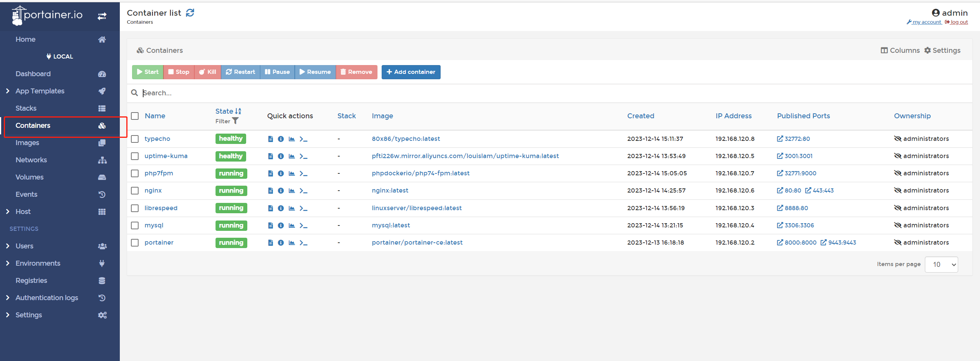The height and width of the screenshot is (361, 980).
Task: Open inspect icon for php7fpm container
Action: tap(281, 173)
